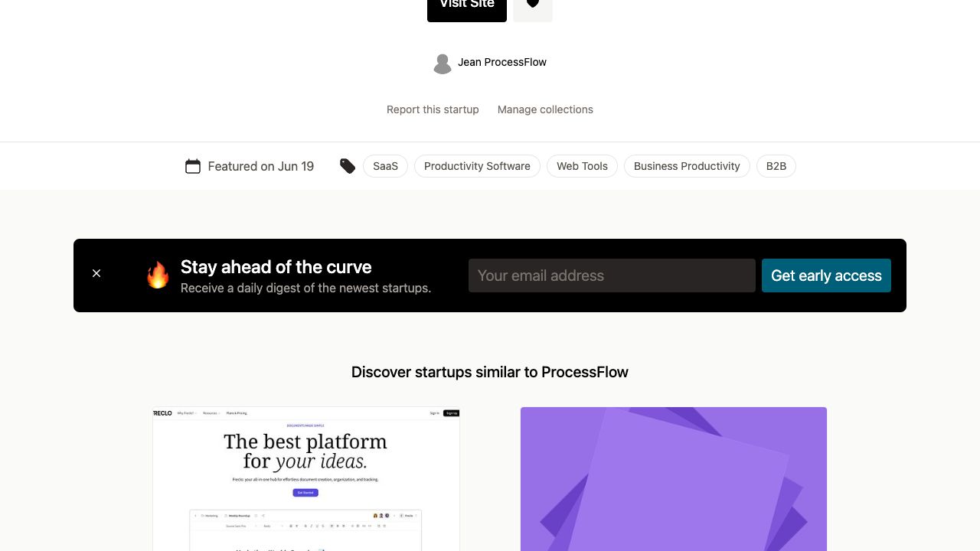This screenshot has width=980, height=551.
Task: Select the Productivity Software tag
Action: (x=477, y=166)
